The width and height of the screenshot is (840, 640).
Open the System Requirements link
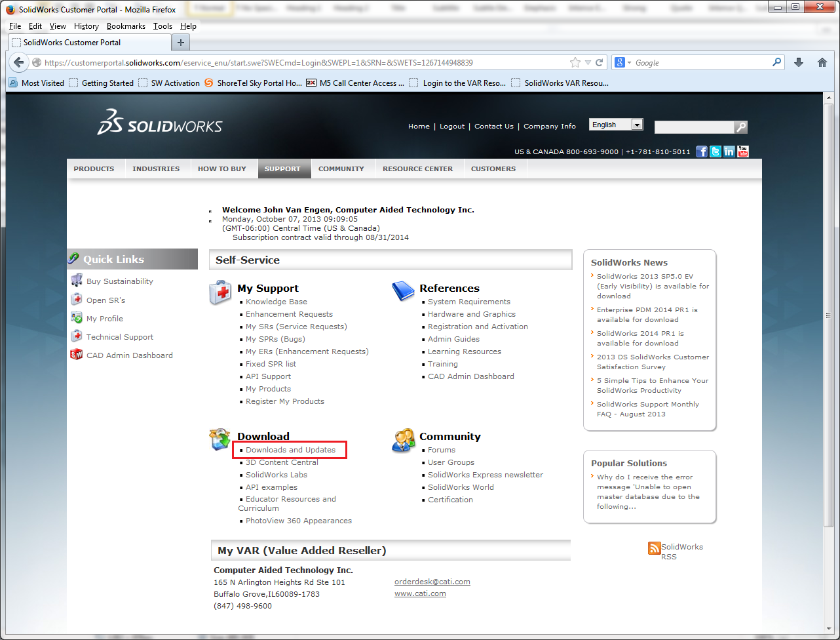tap(469, 302)
